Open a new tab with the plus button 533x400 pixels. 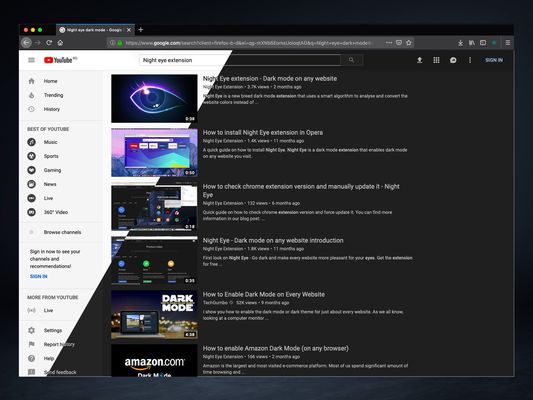click(140, 30)
